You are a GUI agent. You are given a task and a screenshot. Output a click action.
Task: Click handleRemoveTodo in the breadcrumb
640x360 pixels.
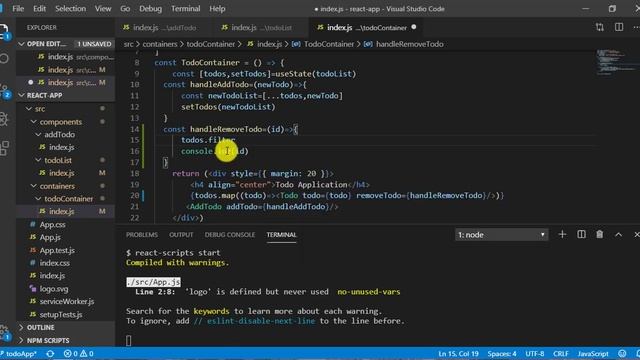click(x=409, y=44)
